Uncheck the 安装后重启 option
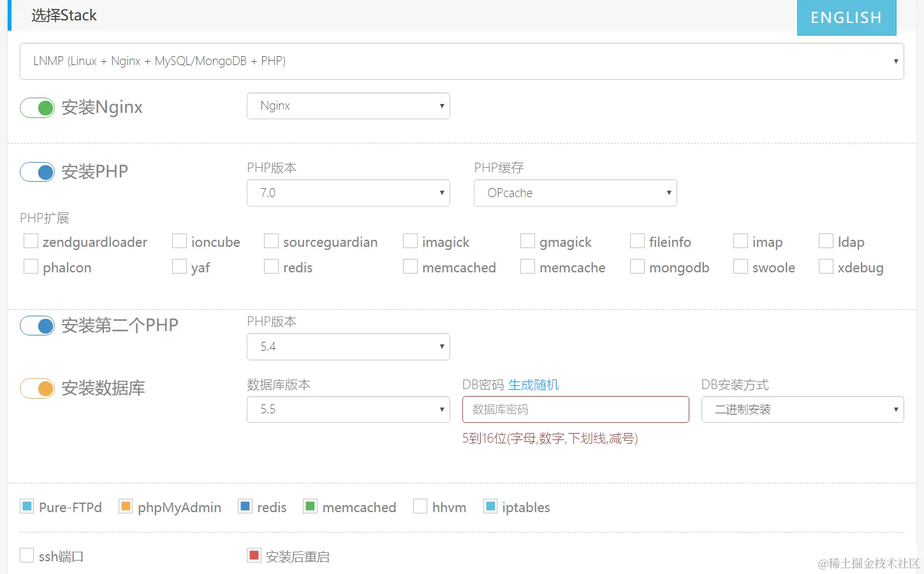 click(x=254, y=556)
